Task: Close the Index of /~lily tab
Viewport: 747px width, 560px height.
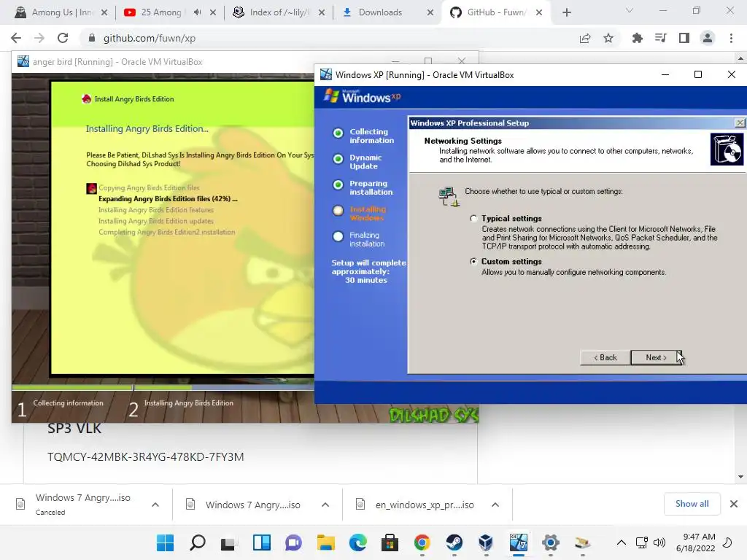Action: pos(322,12)
